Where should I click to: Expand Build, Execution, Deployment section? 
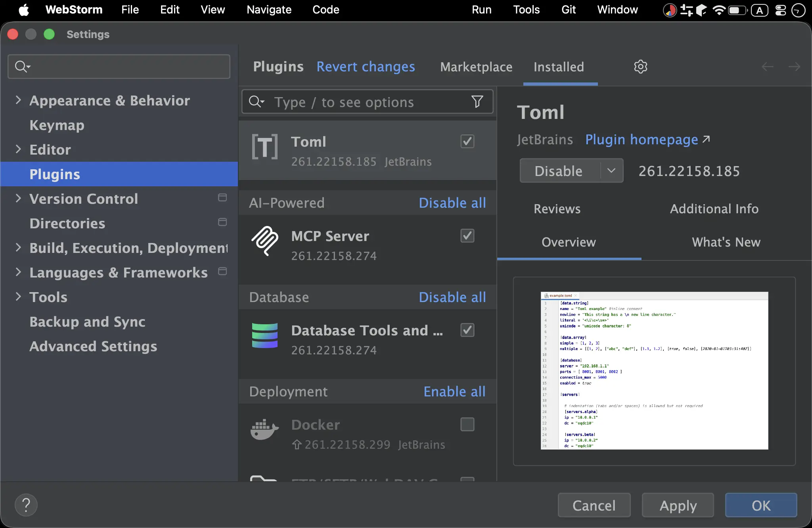click(18, 247)
